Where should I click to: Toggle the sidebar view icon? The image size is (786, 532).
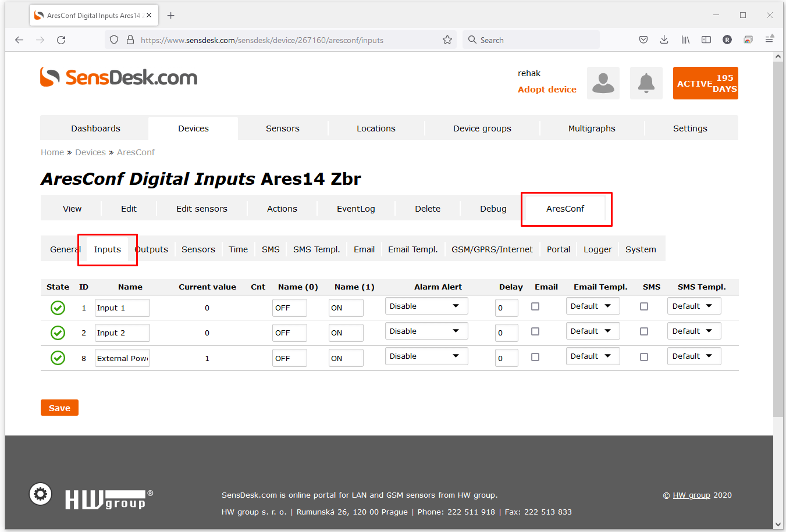(706, 40)
